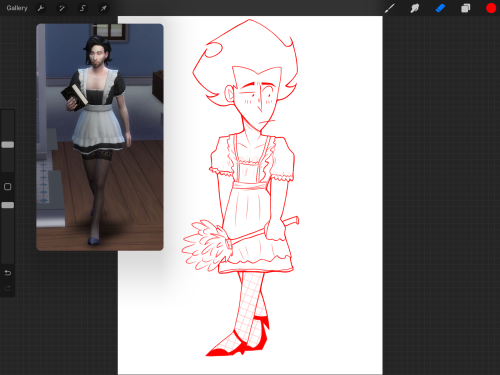Click the brush opacity slider handle
The width and height of the screenshot is (500, 375).
pos(8,205)
